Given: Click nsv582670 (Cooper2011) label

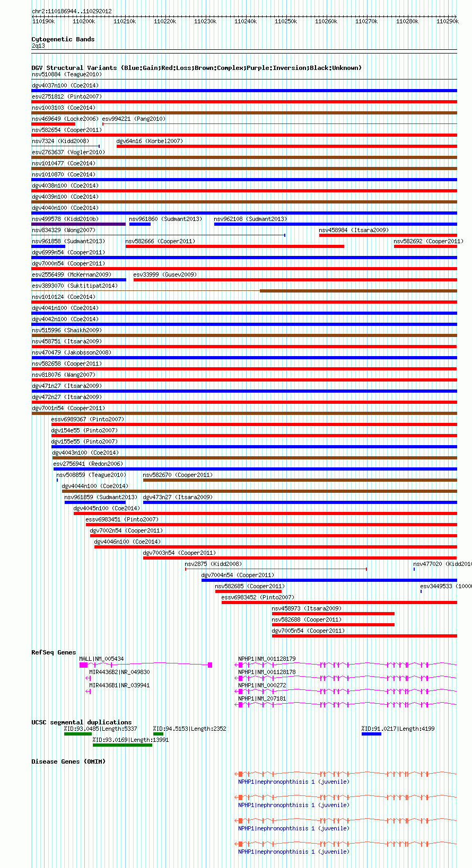Looking at the screenshot, I should 178,475.
